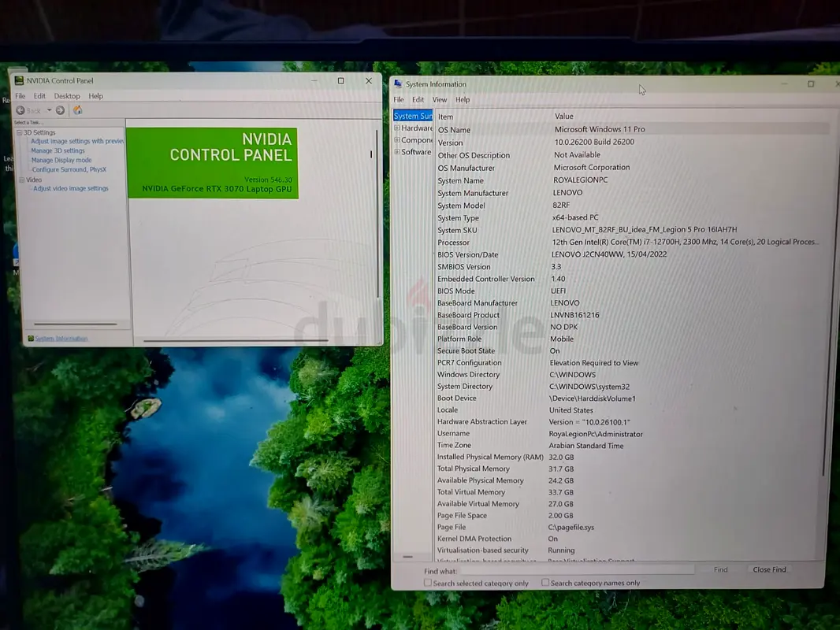The height and width of the screenshot is (630, 840).
Task: Click the Forward arrow in NVIDIA toolbar
Action: point(60,110)
